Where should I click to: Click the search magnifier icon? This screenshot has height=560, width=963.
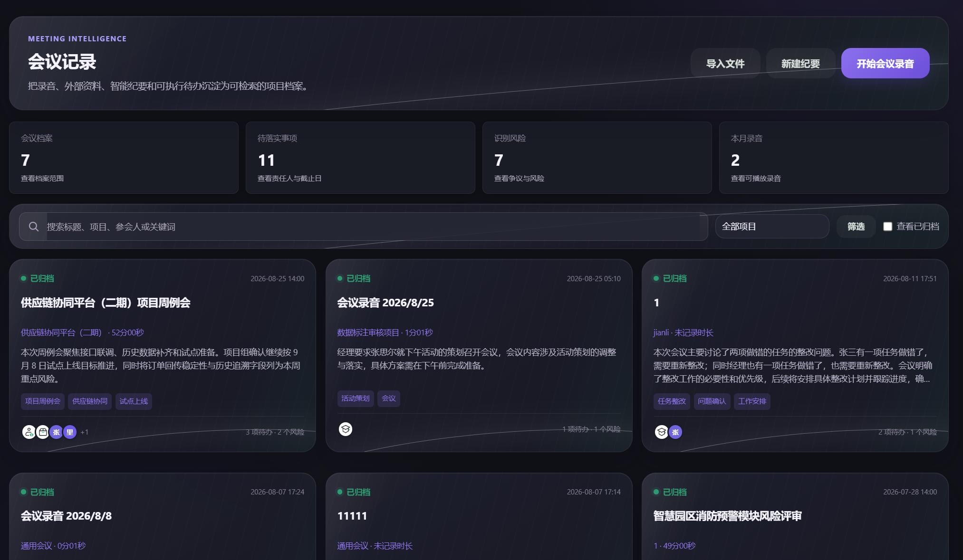[33, 227]
